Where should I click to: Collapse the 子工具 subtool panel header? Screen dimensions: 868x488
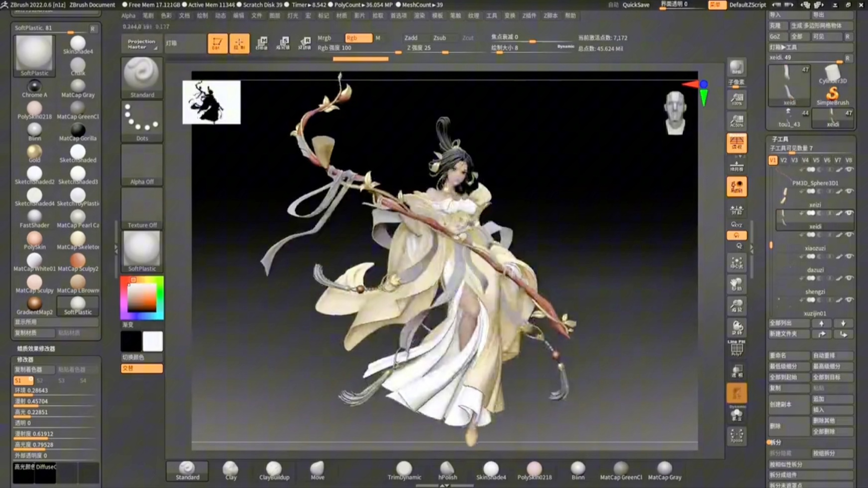click(780, 139)
